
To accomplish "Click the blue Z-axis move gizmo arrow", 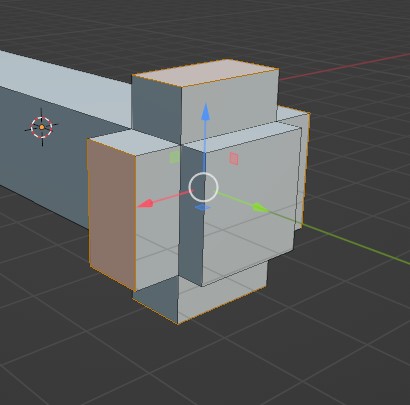I will tap(206, 112).
